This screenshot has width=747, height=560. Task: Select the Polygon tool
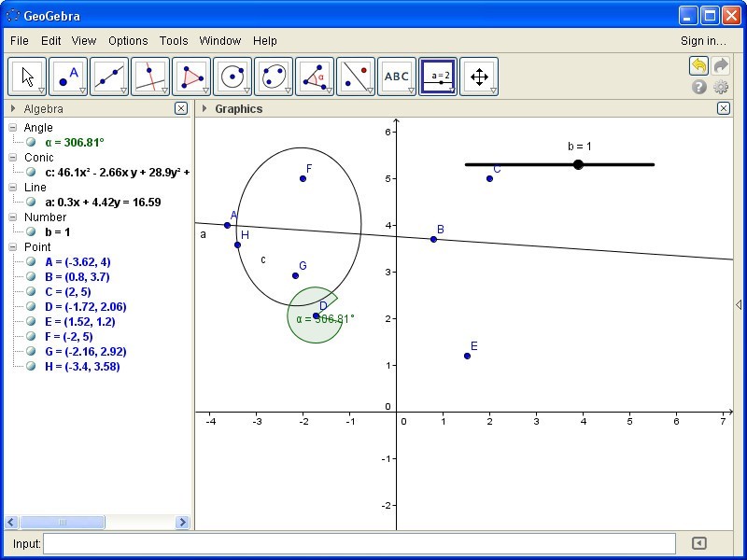tap(191, 77)
